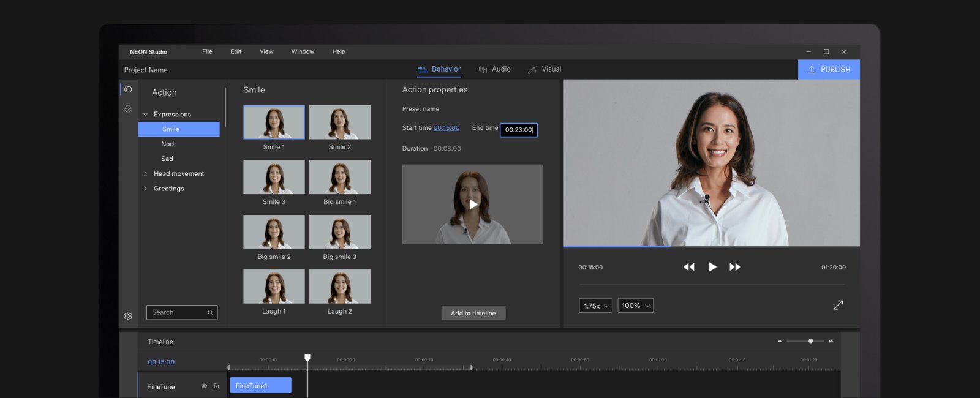
Task: Click the fast-forward playback icon
Action: (735, 267)
